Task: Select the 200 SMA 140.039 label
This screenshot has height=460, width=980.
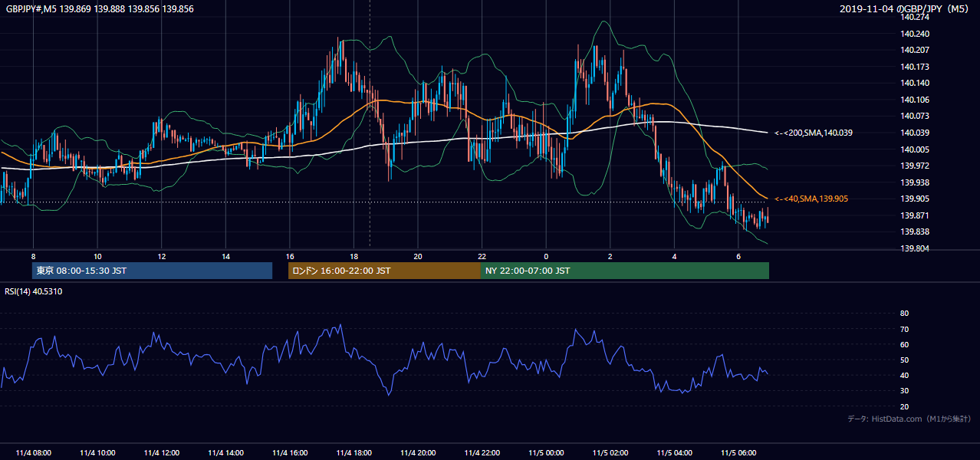Action: point(814,133)
